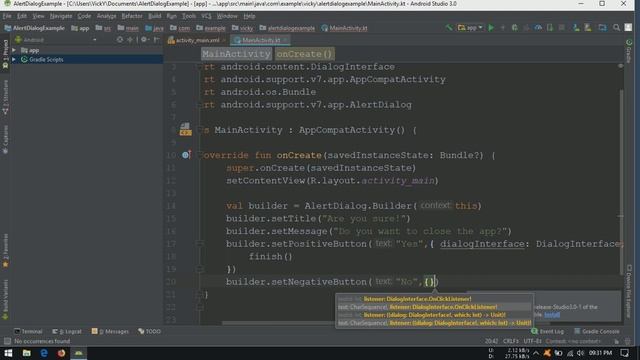Open the Gradle panel on right edge
Image resolution: width=640 pixels, height=360 pixels.
pyautogui.click(x=629, y=51)
